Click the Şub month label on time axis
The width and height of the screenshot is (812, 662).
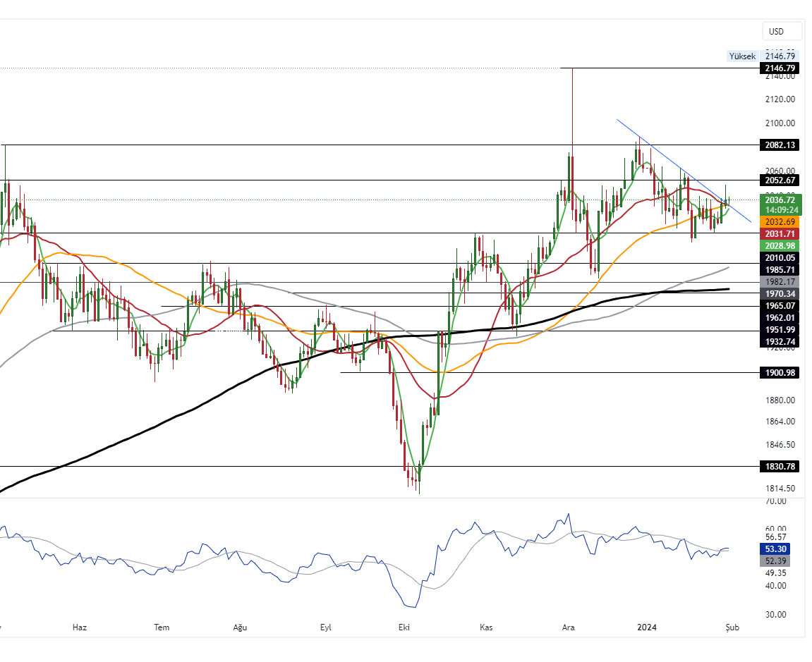click(x=732, y=627)
